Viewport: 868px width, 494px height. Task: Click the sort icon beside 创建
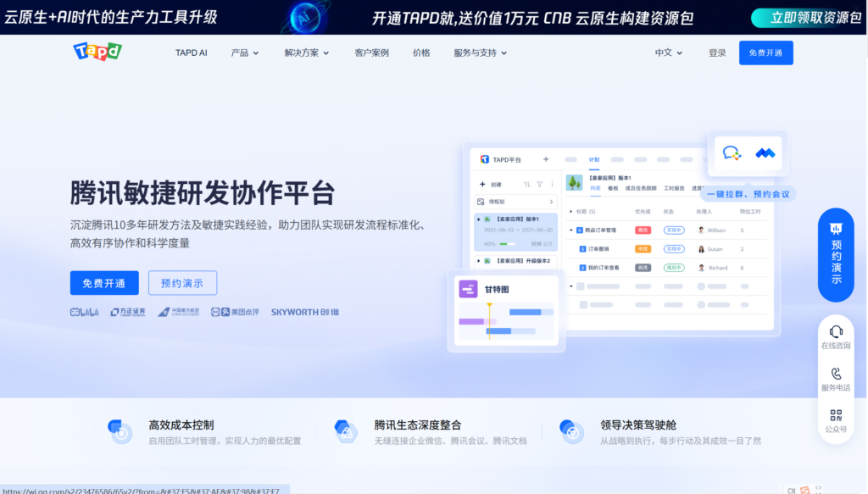coord(527,184)
